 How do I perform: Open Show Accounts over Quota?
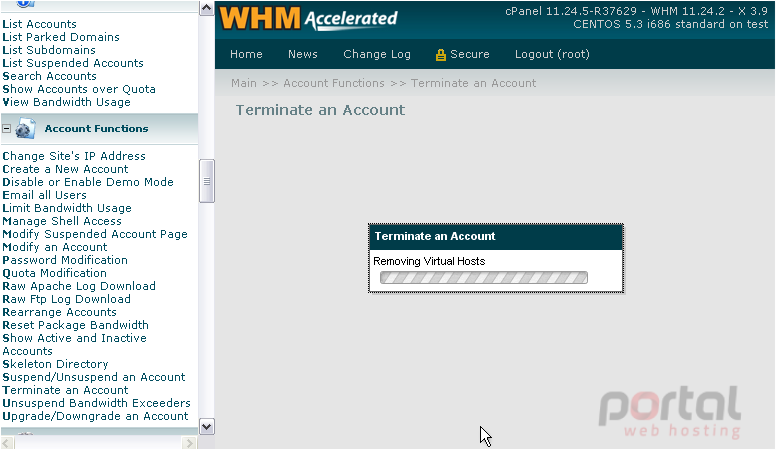pyautogui.click(x=79, y=89)
